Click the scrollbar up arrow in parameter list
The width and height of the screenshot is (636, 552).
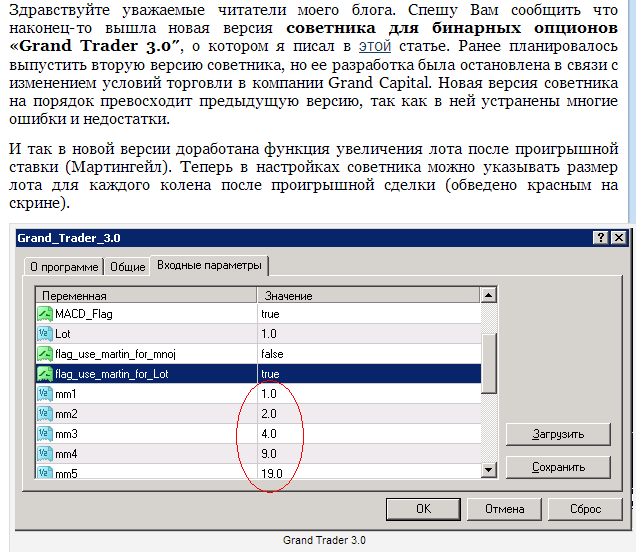click(489, 295)
